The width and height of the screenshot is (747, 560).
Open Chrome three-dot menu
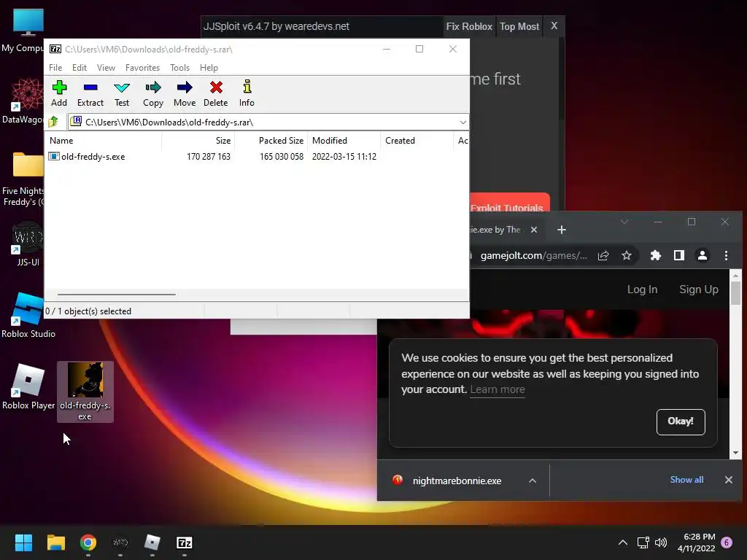click(x=726, y=256)
